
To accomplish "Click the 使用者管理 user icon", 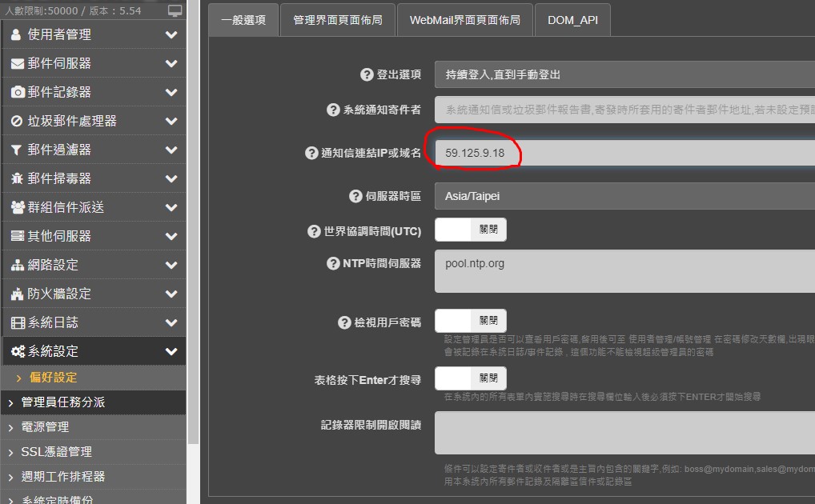I will tap(17, 34).
